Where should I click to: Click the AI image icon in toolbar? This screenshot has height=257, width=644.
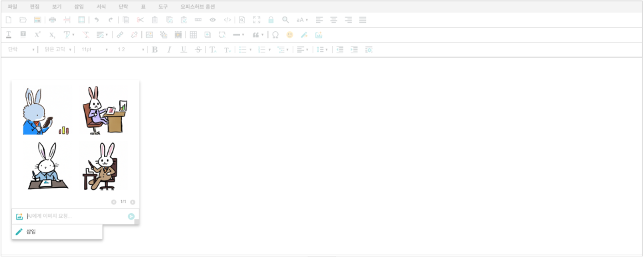pos(319,35)
